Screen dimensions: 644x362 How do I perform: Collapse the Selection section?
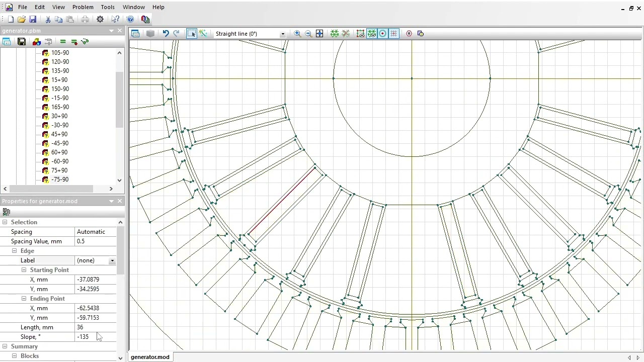click(x=5, y=222)
